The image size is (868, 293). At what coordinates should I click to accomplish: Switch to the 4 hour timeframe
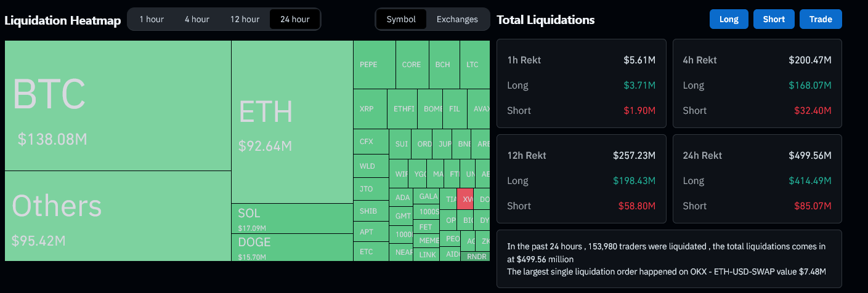[197, 19]
